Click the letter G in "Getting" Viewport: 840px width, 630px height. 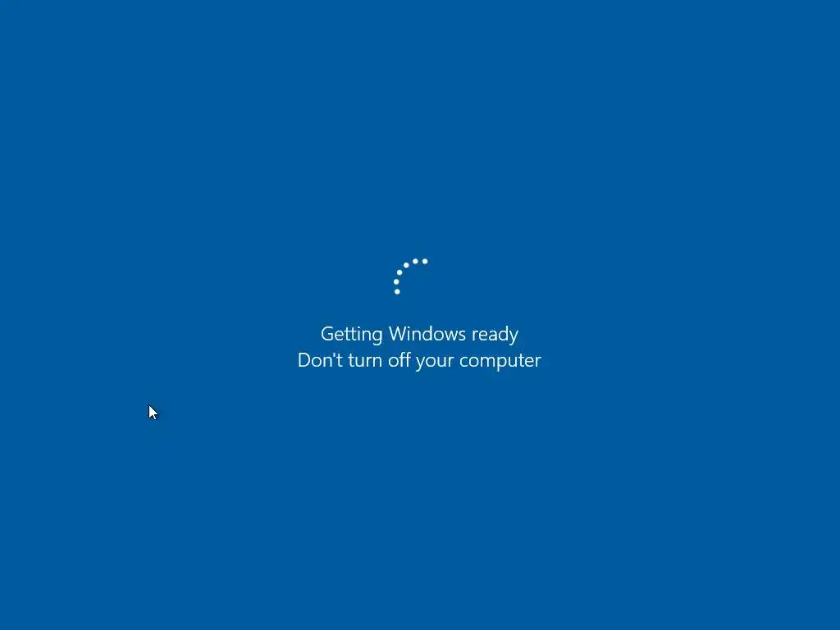pos(328,334)
